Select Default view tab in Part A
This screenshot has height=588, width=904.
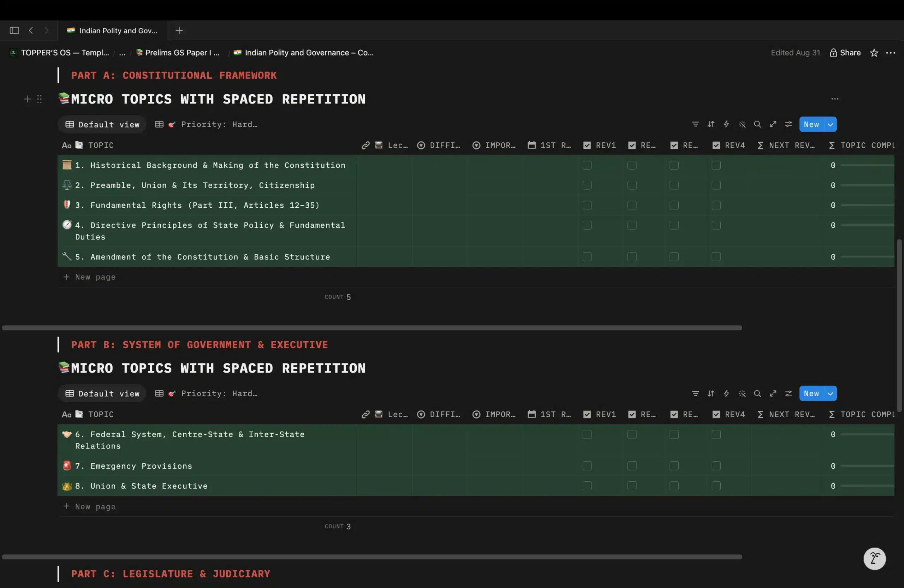[x=102, y=125]
